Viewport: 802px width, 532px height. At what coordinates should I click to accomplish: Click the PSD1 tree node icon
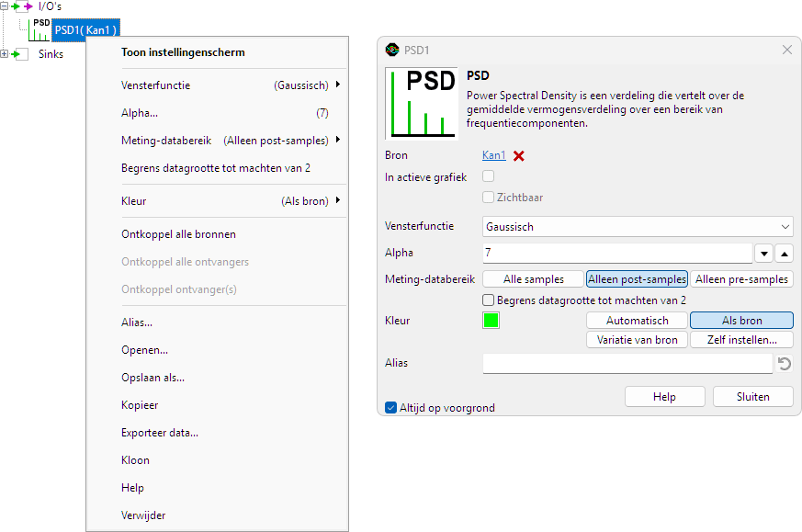pos(39,29)
